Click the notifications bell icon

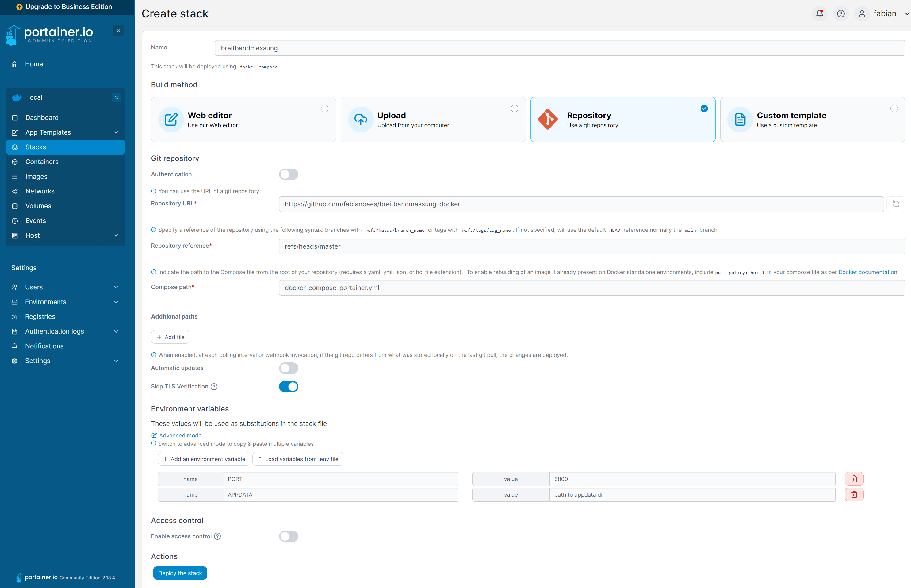tap(819, 14)
